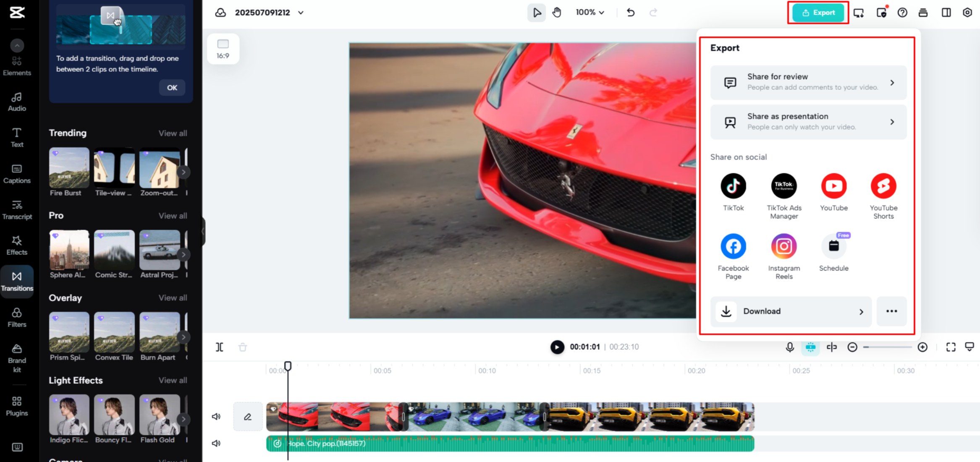This screenshot has height=462, width=980.
Task: Open the 100% zoom level dropdown
Action: (590, 12)
